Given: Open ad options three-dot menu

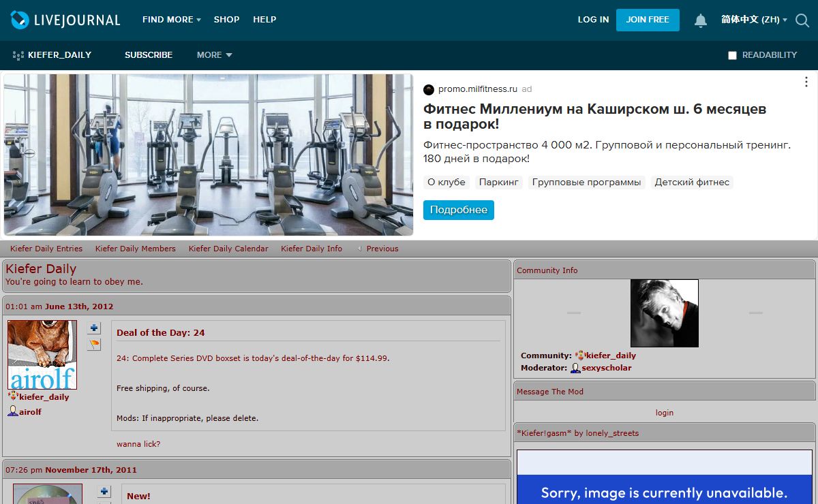Looking at the screenshot, I should (807, 82).
